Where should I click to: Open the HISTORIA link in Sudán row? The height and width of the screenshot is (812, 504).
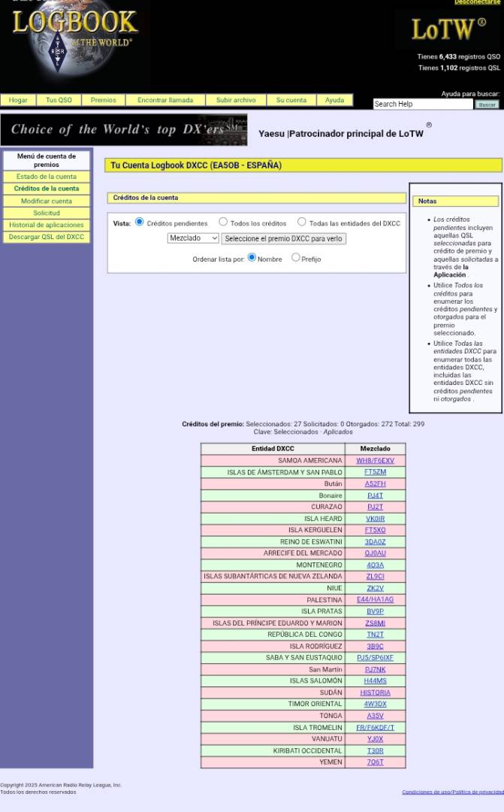375,692
